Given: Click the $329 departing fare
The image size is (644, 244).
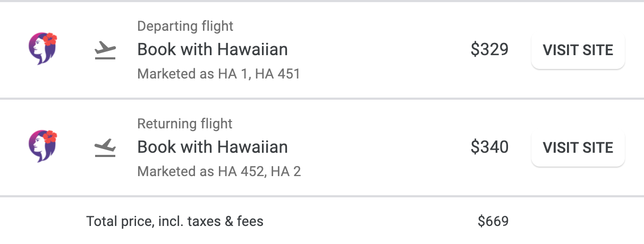Looking at the screenshot, I should 489,50.
